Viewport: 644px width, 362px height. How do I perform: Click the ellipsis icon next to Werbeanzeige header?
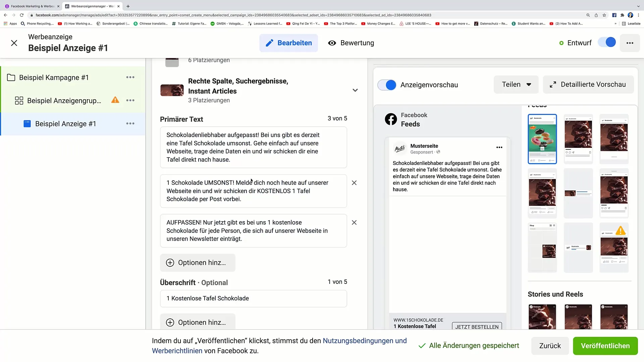click(630, 43)
